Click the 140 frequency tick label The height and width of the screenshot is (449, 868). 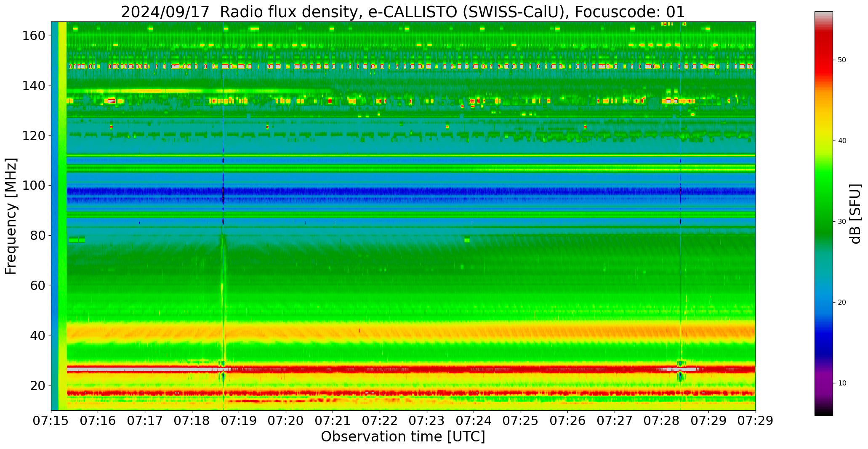pyautogui.click(x=34, y=85)
